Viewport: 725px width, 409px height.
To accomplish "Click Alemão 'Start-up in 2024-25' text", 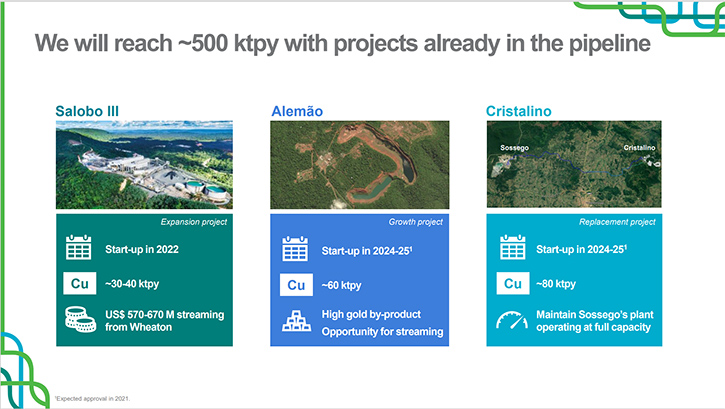I will (367, 251).
